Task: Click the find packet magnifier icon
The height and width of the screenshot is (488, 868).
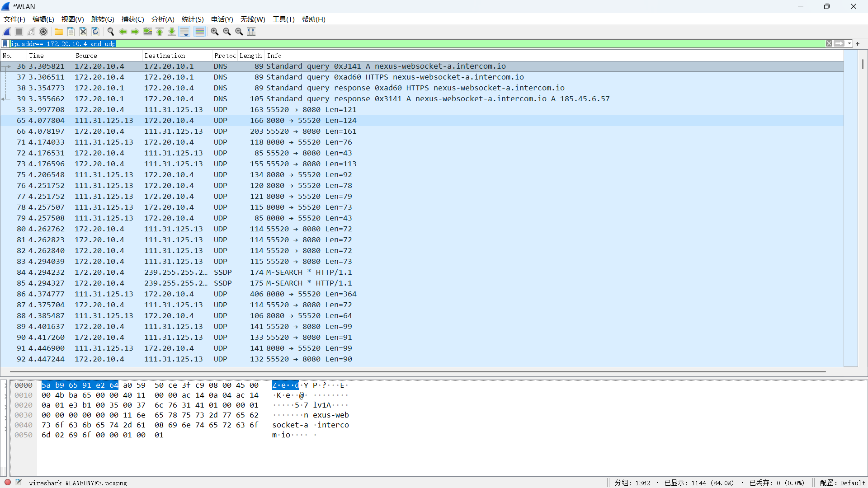Action: 110,32
